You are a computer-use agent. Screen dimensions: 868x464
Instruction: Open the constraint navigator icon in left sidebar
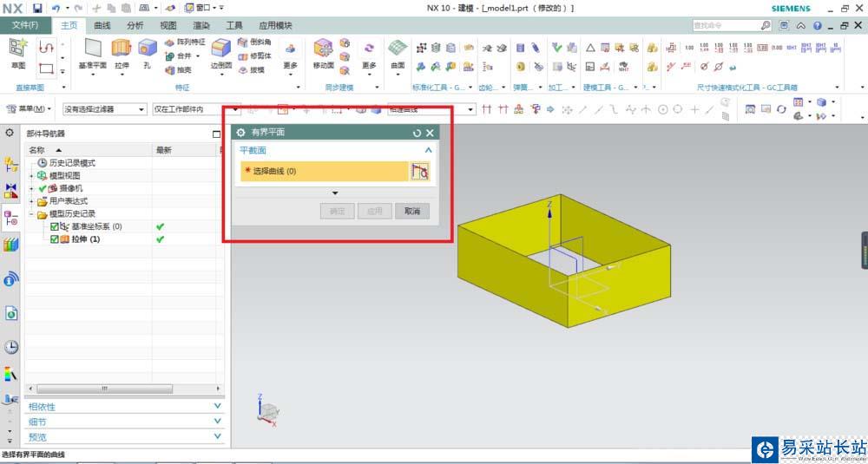11,192
